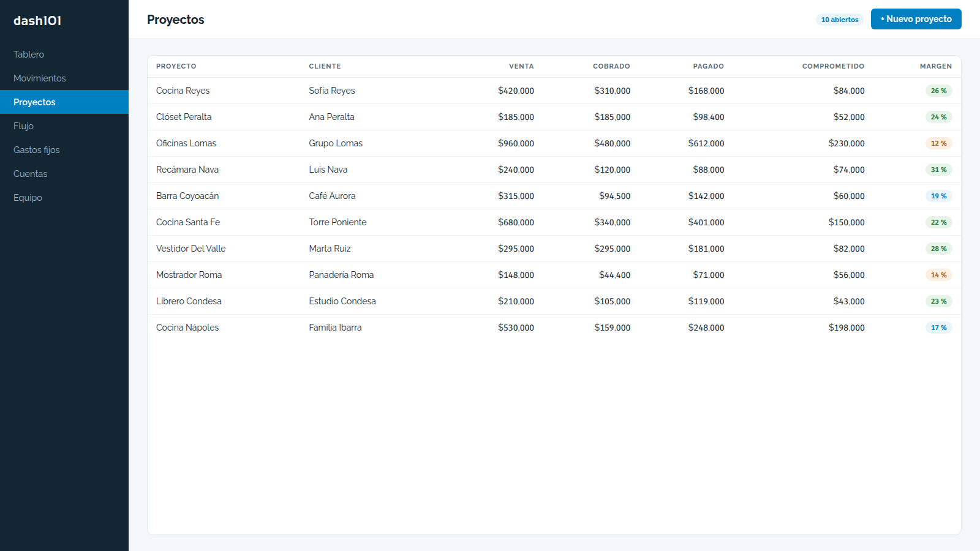Click the 14 % margin badge

938,275
